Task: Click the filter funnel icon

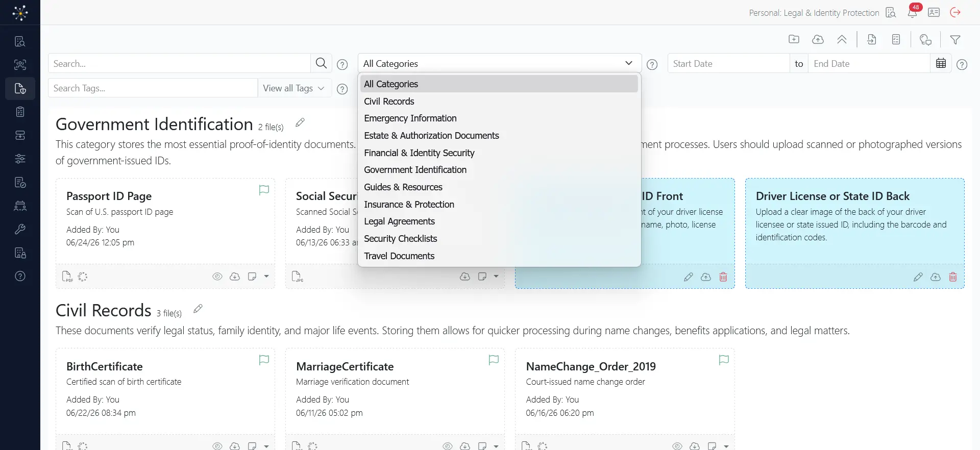Action: point(955,39)
